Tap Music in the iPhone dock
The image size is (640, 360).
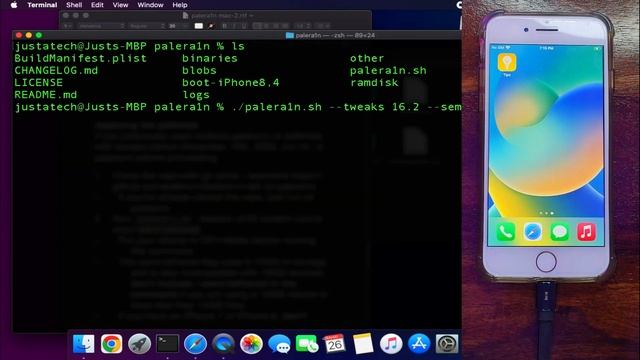click(x=586, y=232)
